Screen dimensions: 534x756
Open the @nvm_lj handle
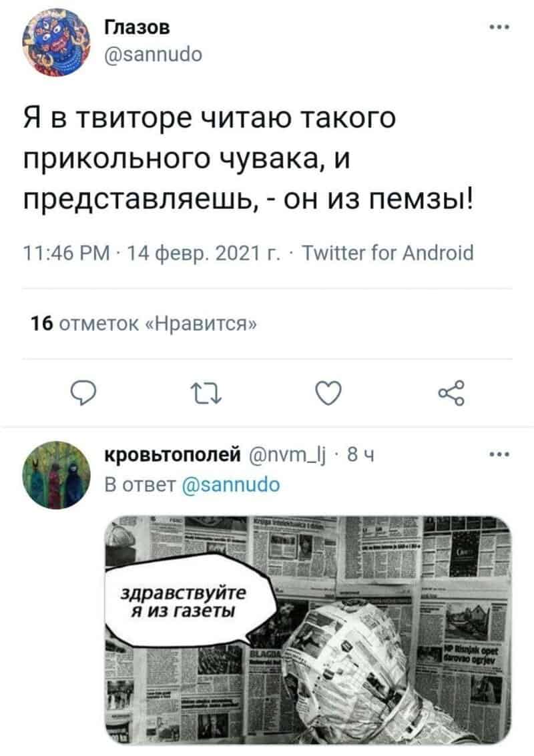click(288, 454)
